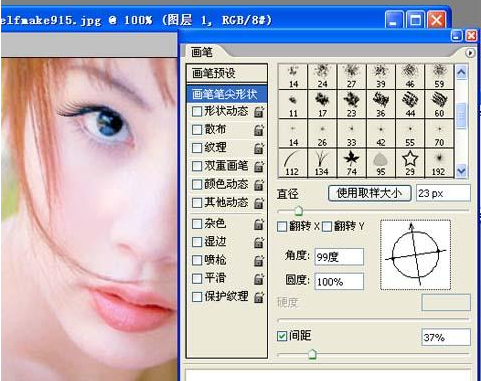Click the brush list scroll up arrow
The image size is (481, 381).
pyautogui.click(x=461, y=72)
